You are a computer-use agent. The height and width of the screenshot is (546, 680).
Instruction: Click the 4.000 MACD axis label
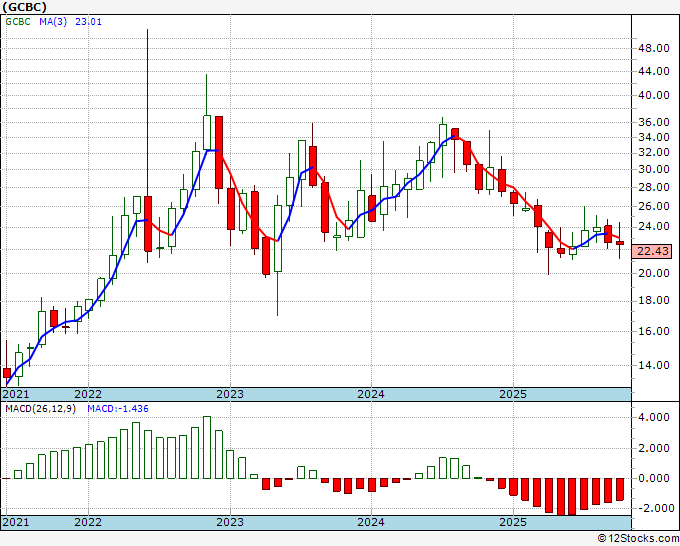pyautogui.click(x=654, y=417)
